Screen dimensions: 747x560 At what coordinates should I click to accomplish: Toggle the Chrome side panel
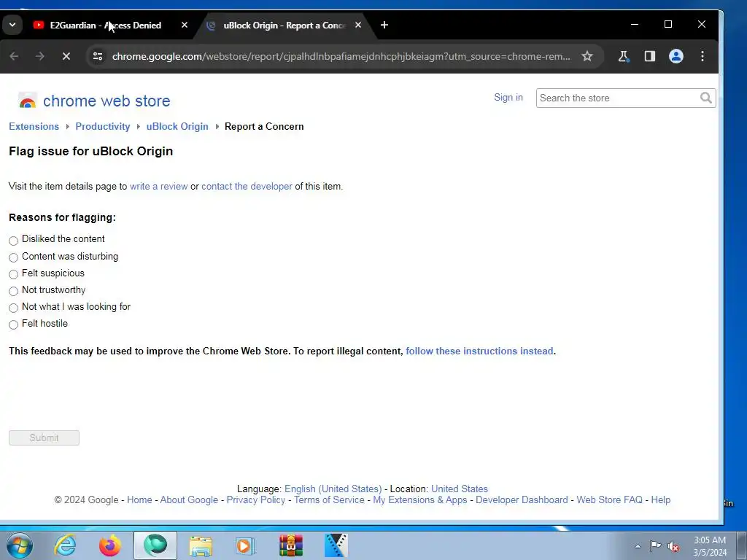click(x=650, y=56)
